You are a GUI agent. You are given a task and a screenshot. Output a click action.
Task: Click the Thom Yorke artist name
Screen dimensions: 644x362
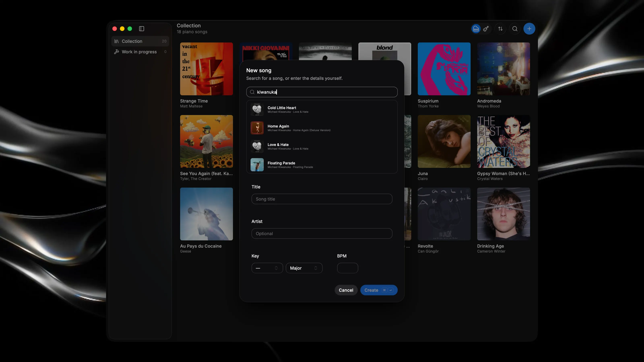pyautogui.click(x=428, y=106)
